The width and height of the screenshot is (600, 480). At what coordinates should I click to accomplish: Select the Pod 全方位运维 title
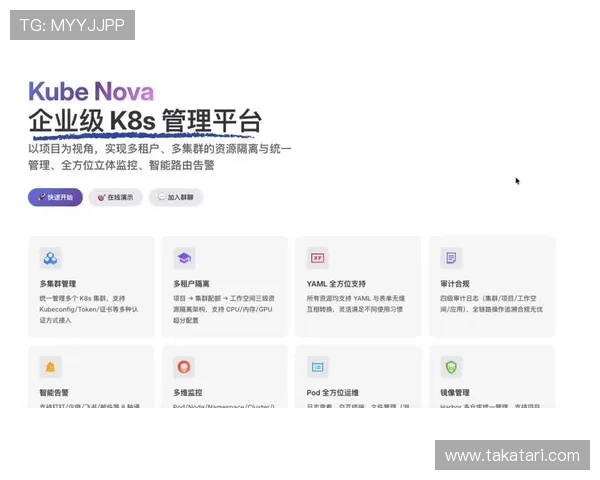click(333, 393)
